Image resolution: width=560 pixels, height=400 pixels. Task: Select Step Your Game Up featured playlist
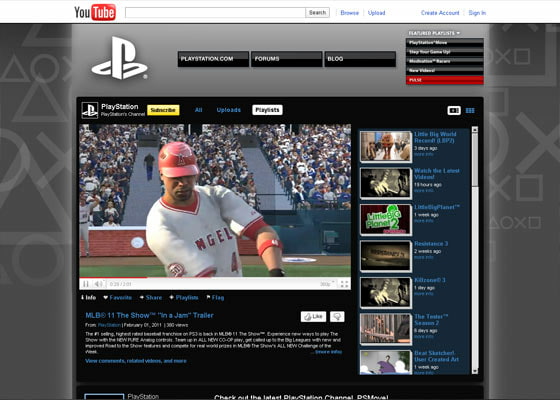tap(445, 52)
